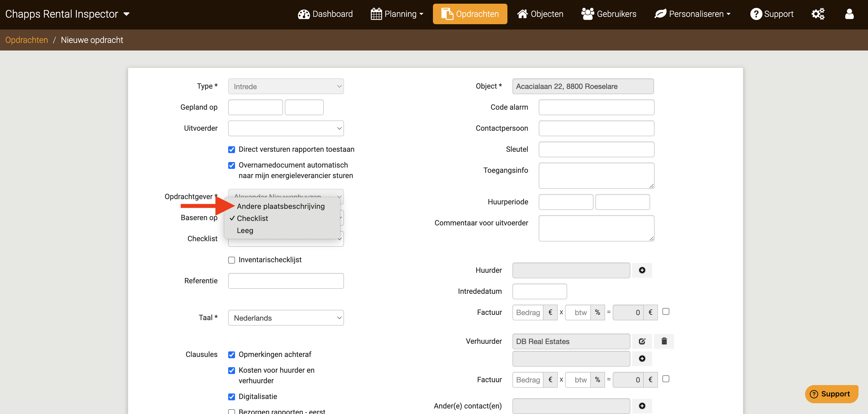Screen dimensions: 868x414
Task: Click the settings gears icon
Action: point(817,14)
